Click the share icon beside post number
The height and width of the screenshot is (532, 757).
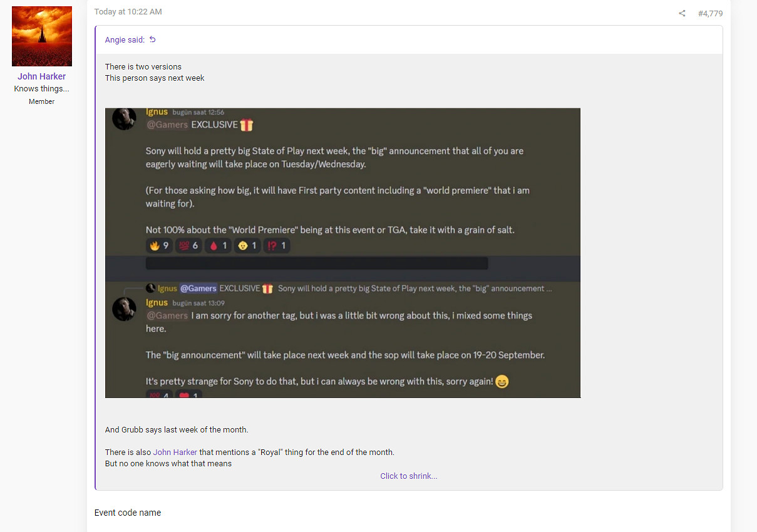[x=682, y=13]
